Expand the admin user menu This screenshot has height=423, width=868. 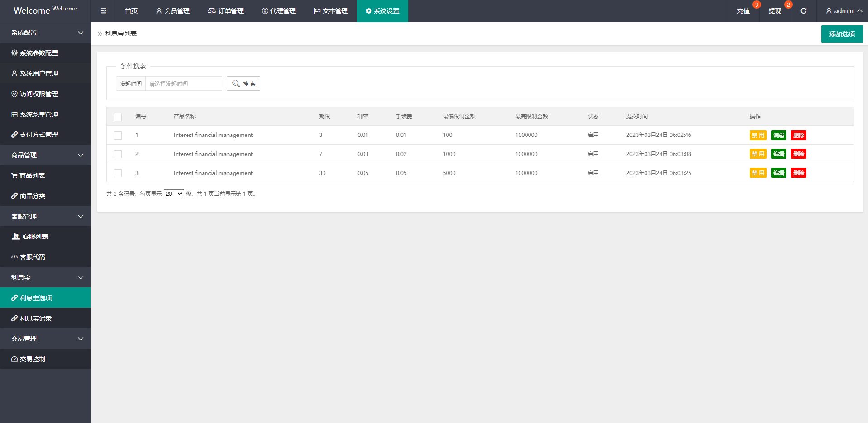pyautogui.click(x=844, y=11)
